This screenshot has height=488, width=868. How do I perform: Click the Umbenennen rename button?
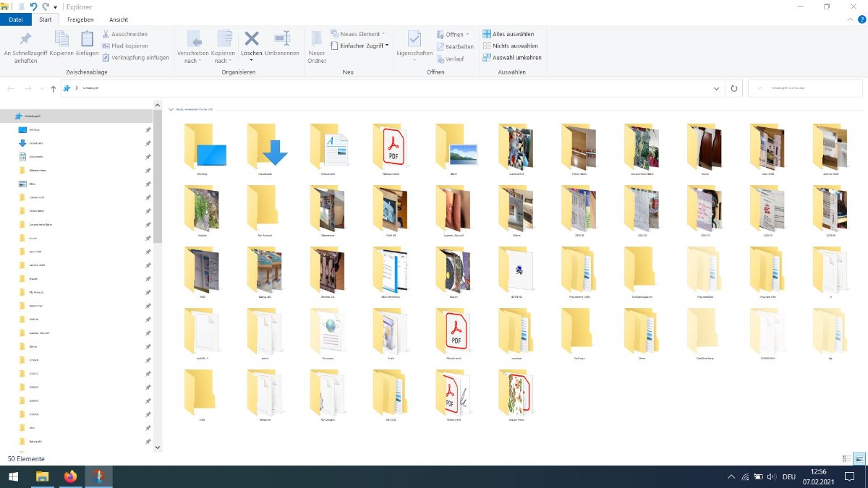(x=281, y=43)
